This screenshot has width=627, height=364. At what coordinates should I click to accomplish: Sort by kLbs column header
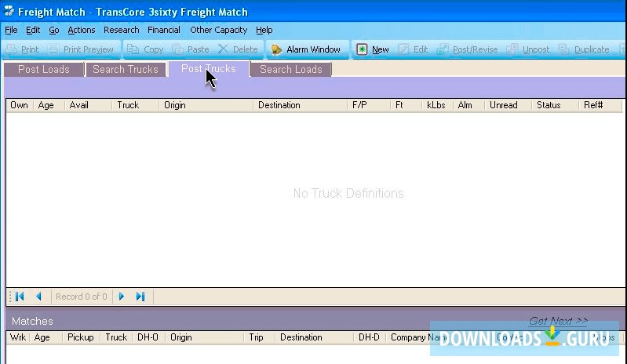437,105
